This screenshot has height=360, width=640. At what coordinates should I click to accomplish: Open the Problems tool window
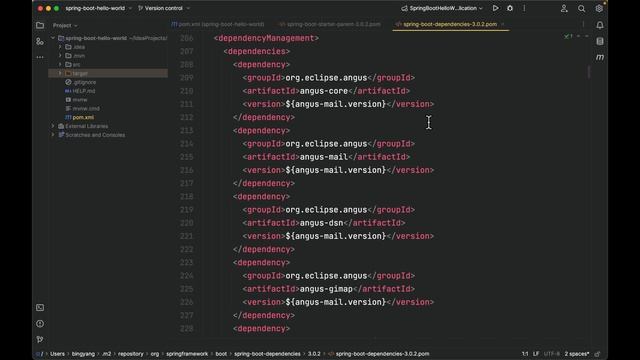click(40, 324)
